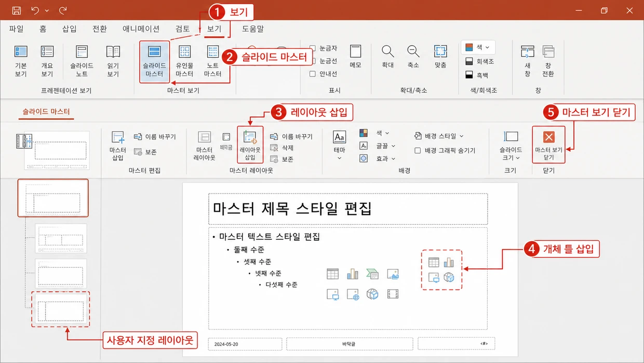The height and width of the screenshot is (363, 644).
Task: Click 삭제 delete layout icon
Action: [x=282, y=148]
